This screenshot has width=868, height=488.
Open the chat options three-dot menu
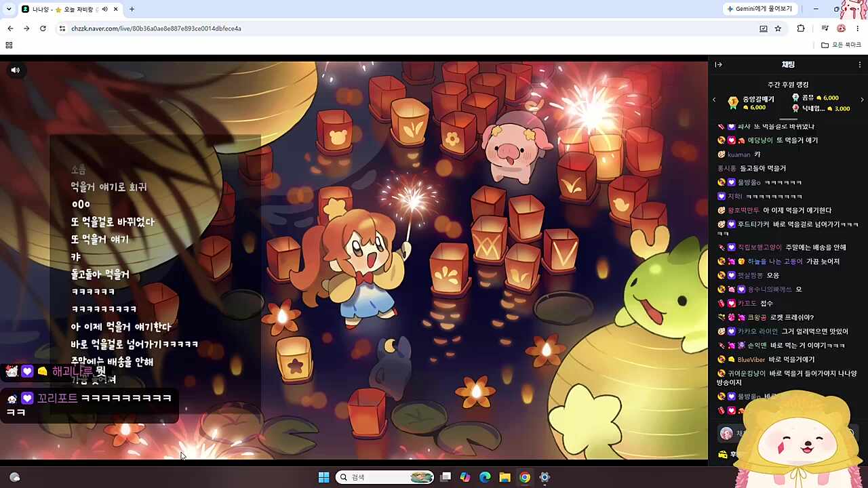coord(860,65)
